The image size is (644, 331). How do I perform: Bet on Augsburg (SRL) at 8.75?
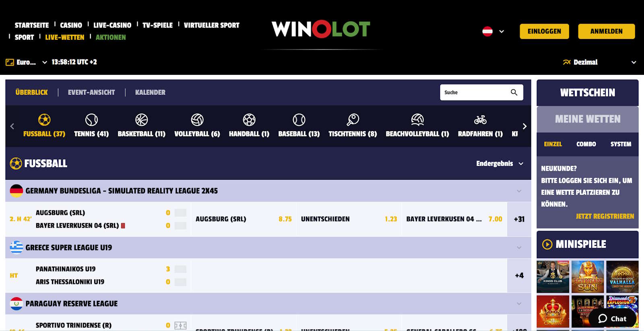[x=244, y=219]
